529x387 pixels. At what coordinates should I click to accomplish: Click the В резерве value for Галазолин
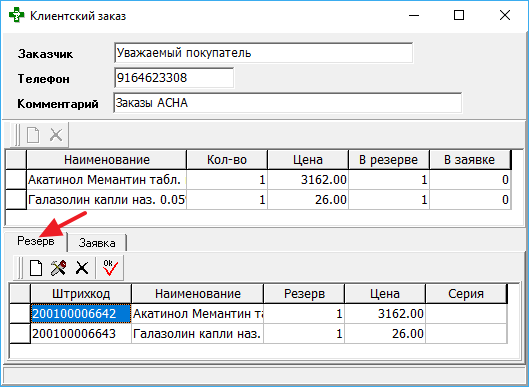pyautogui.click(x=389, y=199)
